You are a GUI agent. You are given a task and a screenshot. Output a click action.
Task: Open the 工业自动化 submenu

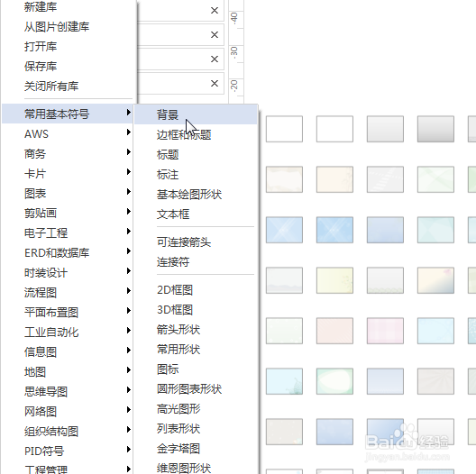pos(68,332)
